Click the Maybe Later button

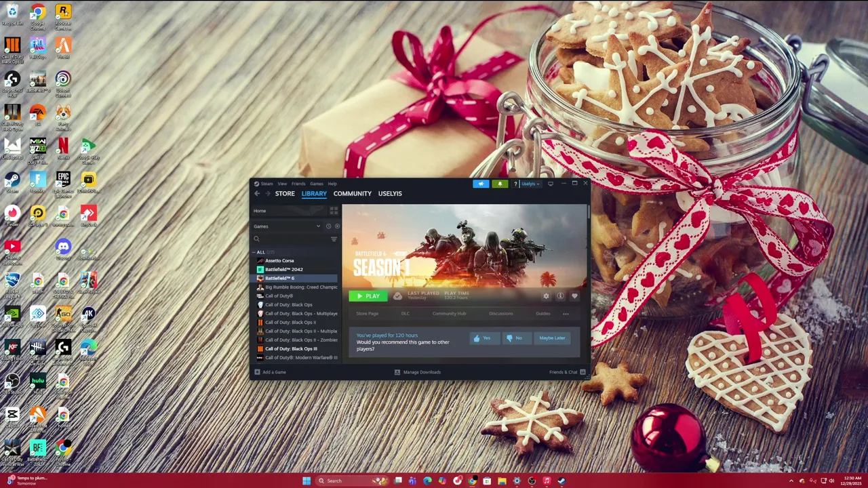(x=552, y=338)
